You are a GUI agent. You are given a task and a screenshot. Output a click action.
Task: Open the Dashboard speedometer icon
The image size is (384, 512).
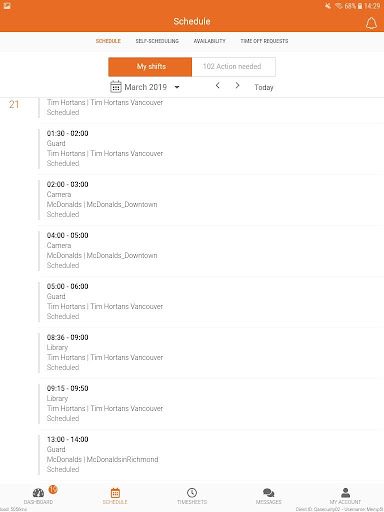pos(38,492)
